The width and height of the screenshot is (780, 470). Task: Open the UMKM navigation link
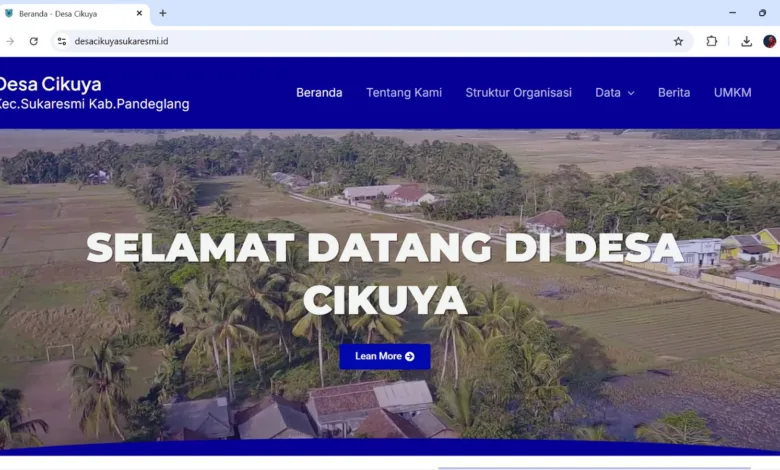tap(732, 93)
